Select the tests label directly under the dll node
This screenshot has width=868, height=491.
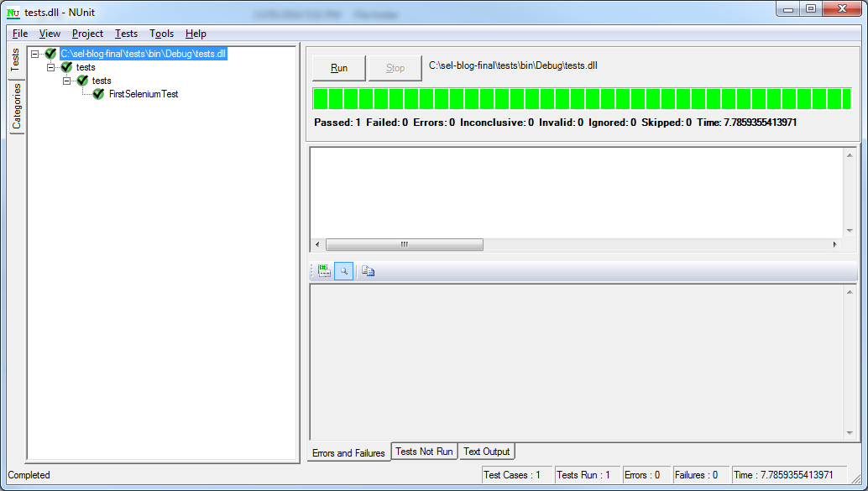86,67
